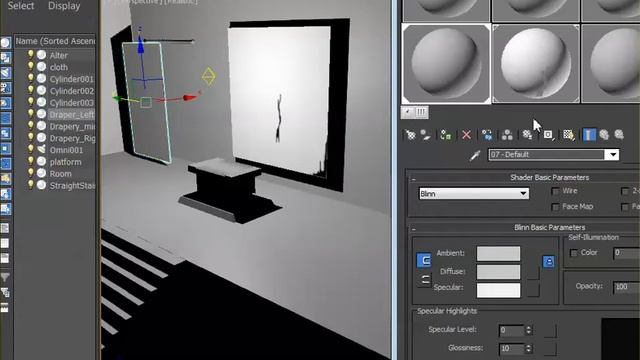640x360 pixels.
Task: Open the Diffuse color swatch
Action: 498,272
